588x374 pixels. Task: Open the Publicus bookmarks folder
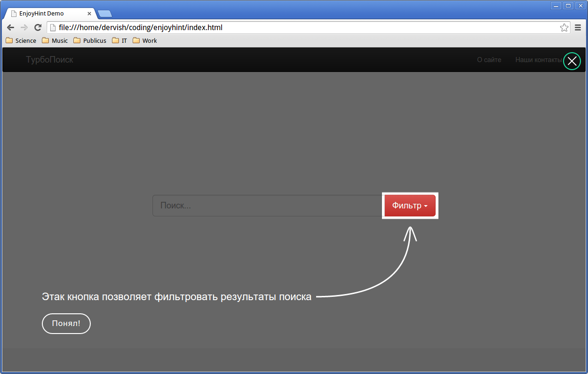pos(90,41)
